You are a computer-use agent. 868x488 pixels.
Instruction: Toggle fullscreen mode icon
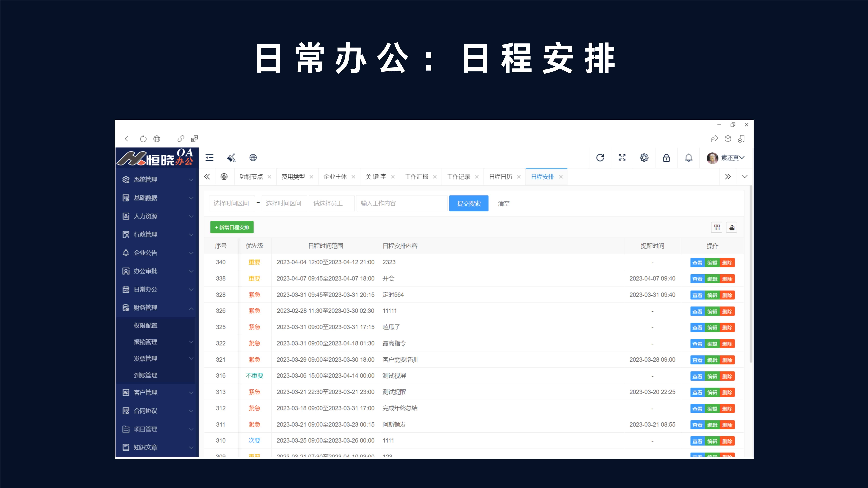(622, 158)
